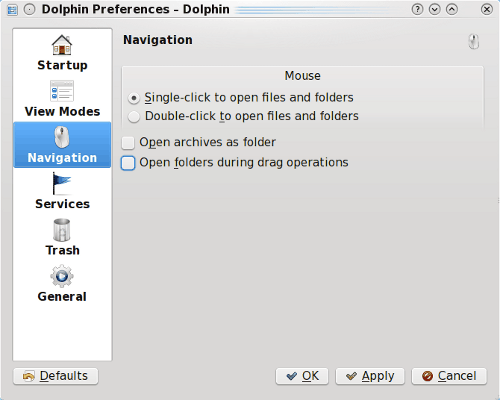Select the Trash bin icon
The width and height of the screenshot is (500, 400).
pos(62,230)
